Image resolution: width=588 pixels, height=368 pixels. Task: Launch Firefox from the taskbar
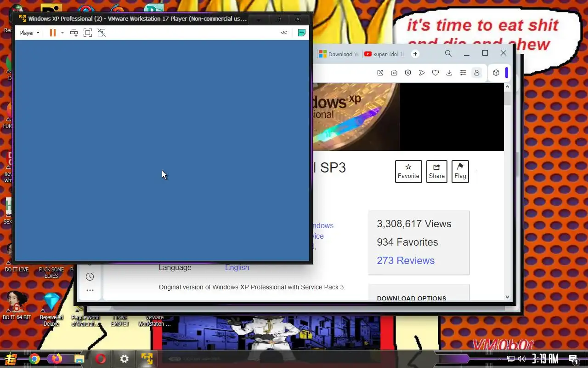(57, 359)
